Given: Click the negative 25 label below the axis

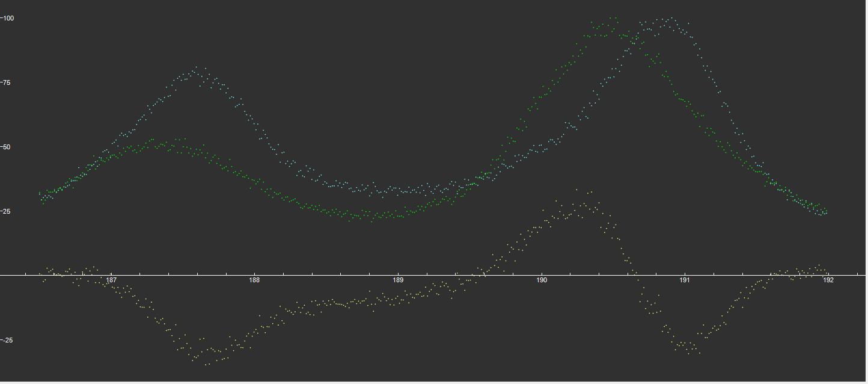Looking at the screenshot, I should 7,340.
